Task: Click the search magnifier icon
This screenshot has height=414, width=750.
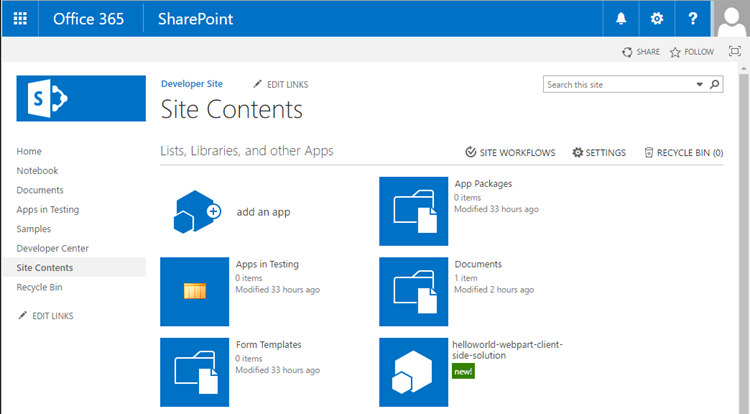Action: (x=715, y=84)
